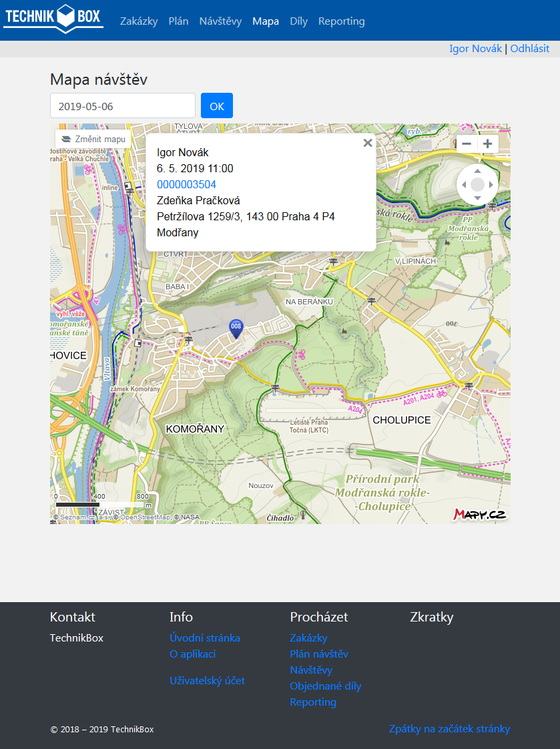The width and height of the screenshot is (560, 749).
Task: Open Igor Novák user profile link
Action: coord(475,48)
